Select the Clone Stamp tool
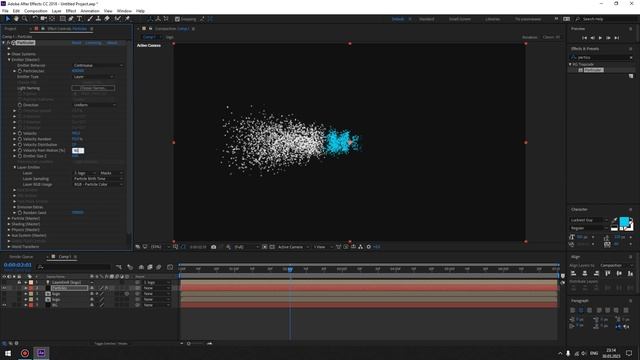The image size is (640, 360). tap(98, 19)
